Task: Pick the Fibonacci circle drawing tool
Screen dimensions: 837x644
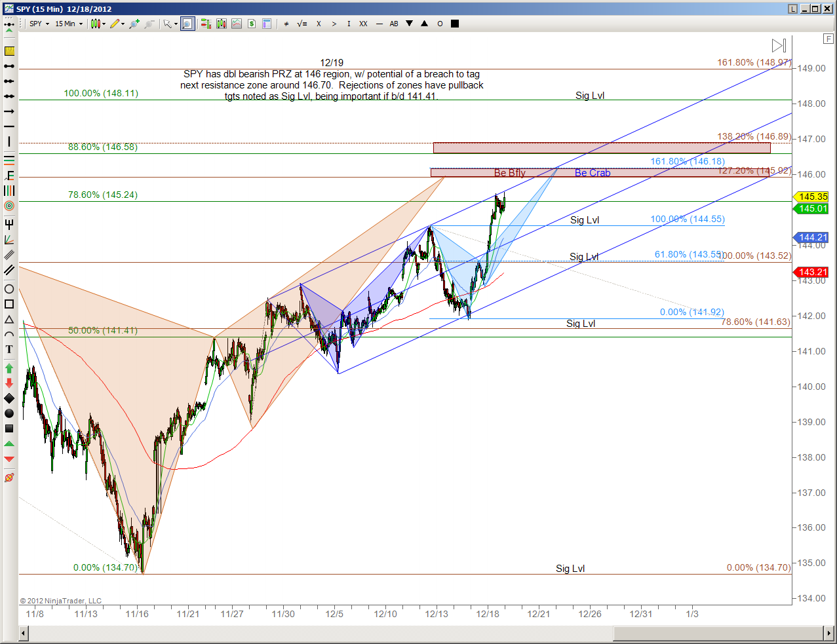Action: tap(9, 206)
